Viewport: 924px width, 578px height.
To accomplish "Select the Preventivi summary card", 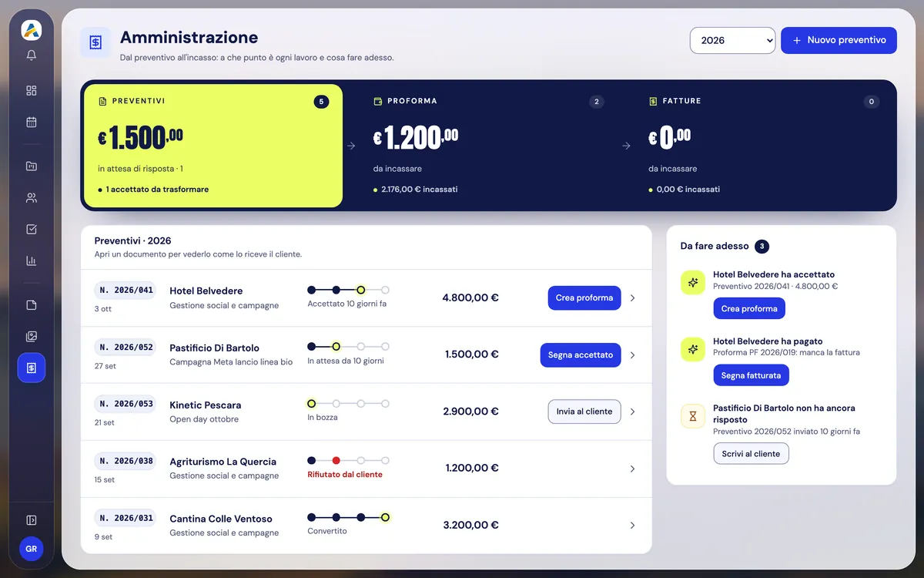I will [213, 146].
